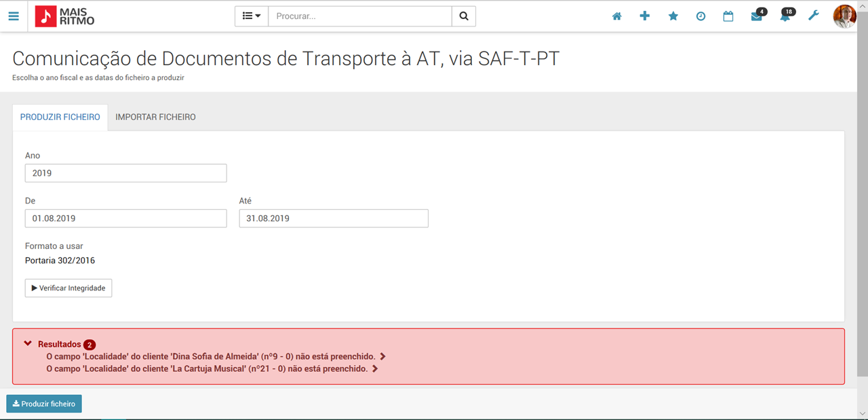Screen dimensions: 868x420
Task: Click the plus add-new icon
Action: 645,16
